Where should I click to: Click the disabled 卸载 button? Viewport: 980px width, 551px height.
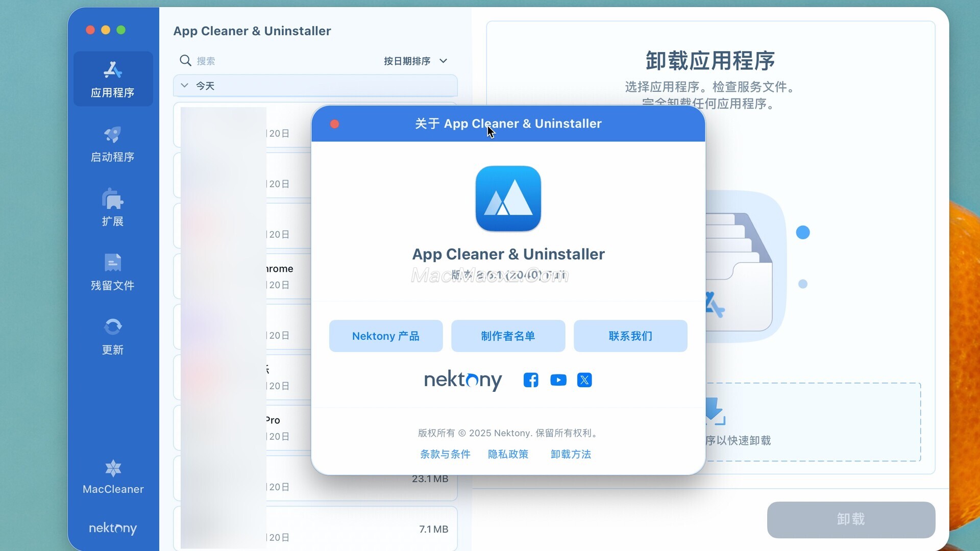click(x=851, y=519)
